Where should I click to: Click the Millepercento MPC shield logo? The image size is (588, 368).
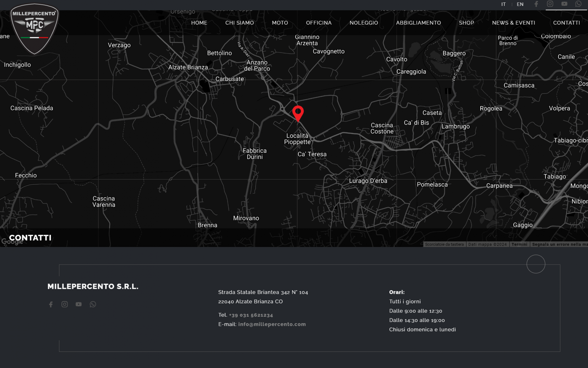(35, 29)
